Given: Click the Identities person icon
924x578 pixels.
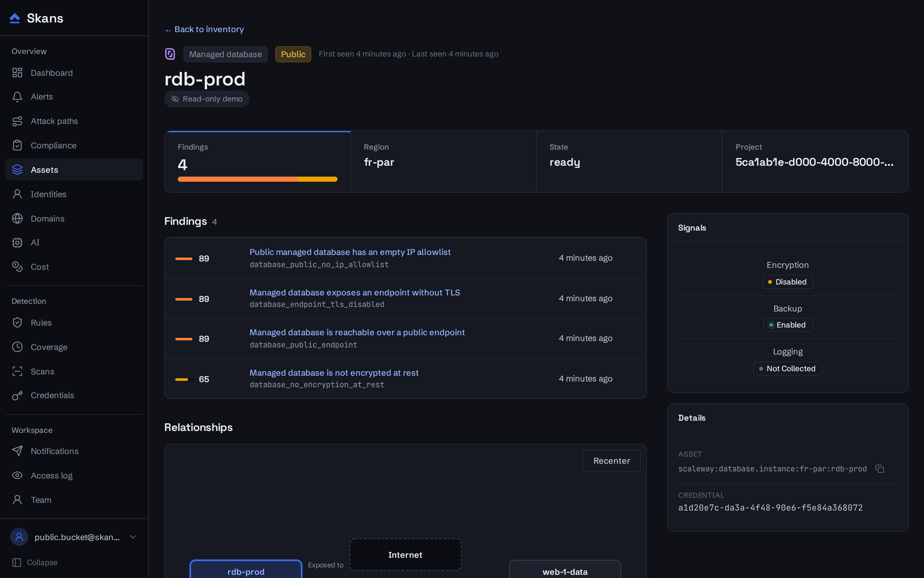Looking at the screenshot, I should [x=17, y=194].
